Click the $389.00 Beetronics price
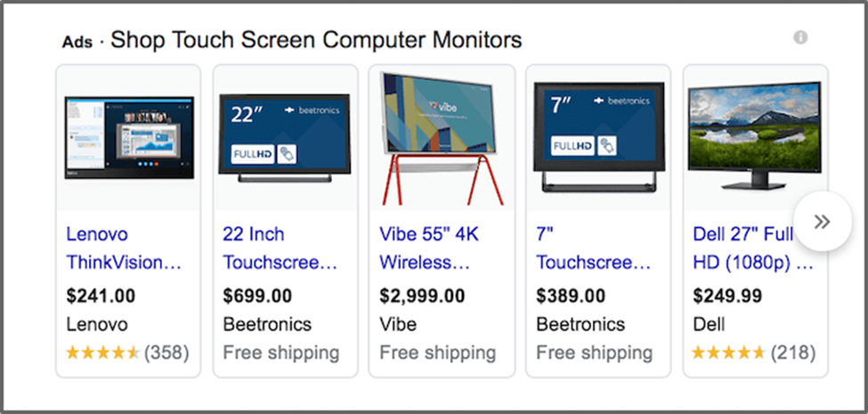 click(571, 295)
